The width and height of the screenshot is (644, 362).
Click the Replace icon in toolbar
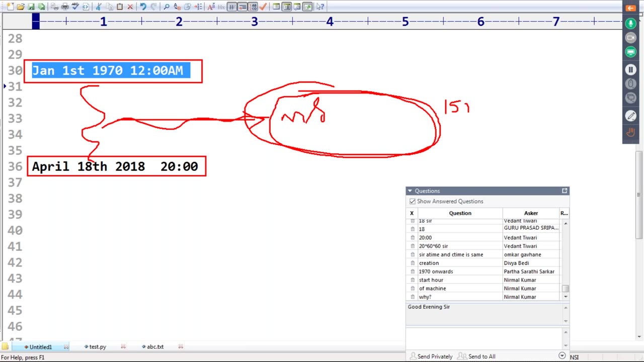point(177,7)
